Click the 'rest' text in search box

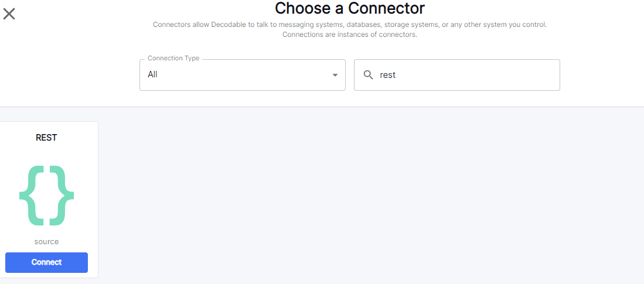click(388, 75)
